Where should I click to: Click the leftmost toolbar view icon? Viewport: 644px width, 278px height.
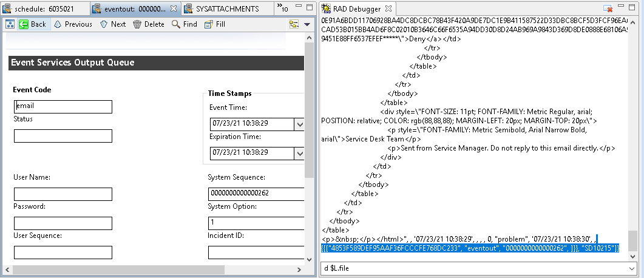[10, 24]
